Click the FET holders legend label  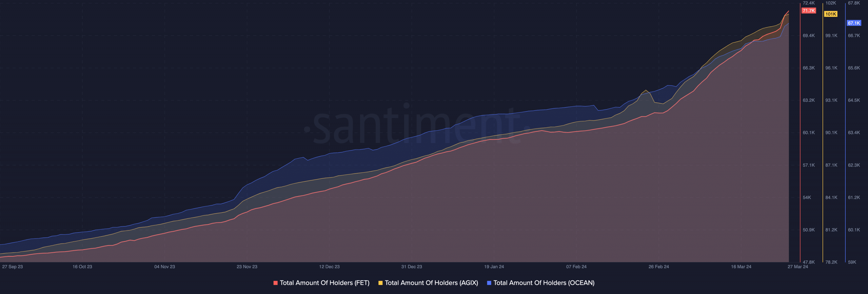tap(324, 283)
